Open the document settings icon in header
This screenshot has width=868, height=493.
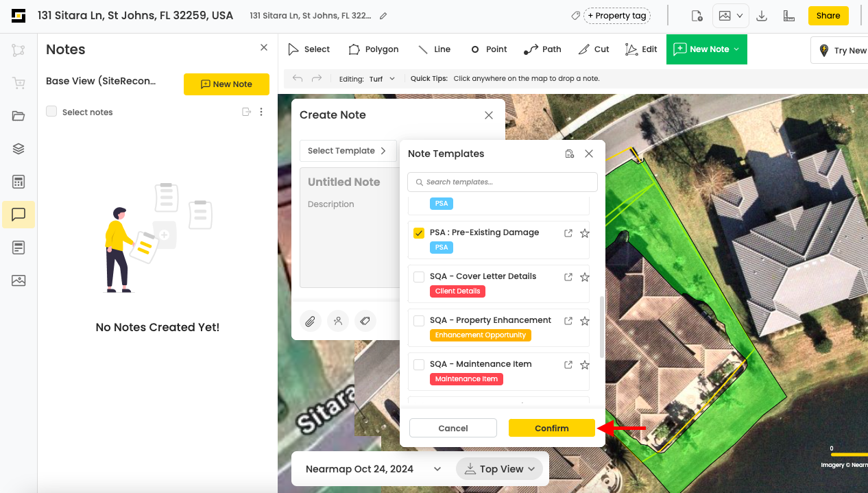click(697, 16)
